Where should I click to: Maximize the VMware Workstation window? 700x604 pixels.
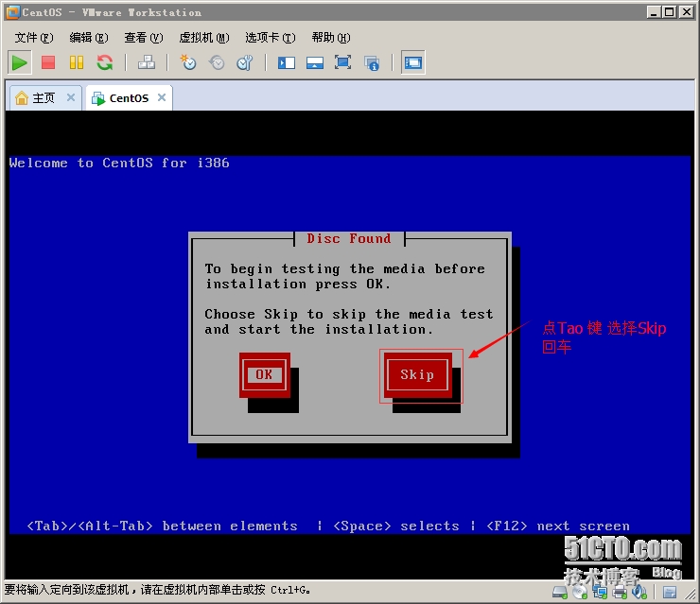click(670, 12)
